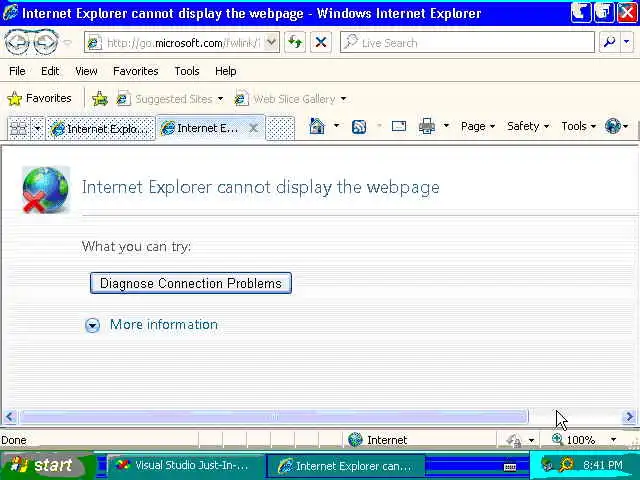Go to the Home page icon
The height and width of the screenshot is (480, 640).
(317, 126)
